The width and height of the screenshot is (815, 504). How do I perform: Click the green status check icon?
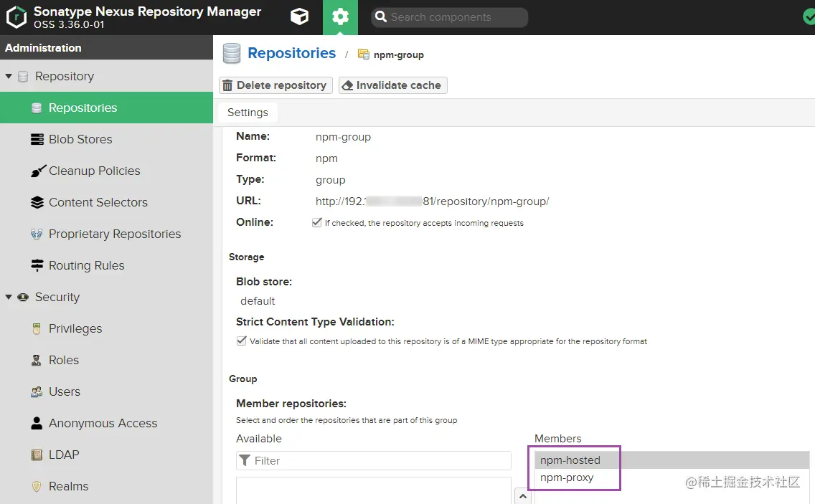click(x=809, y=17)
